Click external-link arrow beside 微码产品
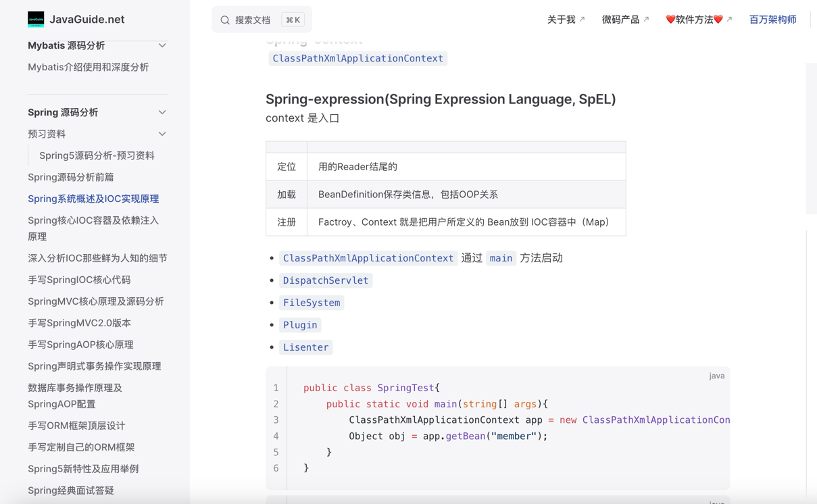 pyautogui.click(x=646, y=20)
